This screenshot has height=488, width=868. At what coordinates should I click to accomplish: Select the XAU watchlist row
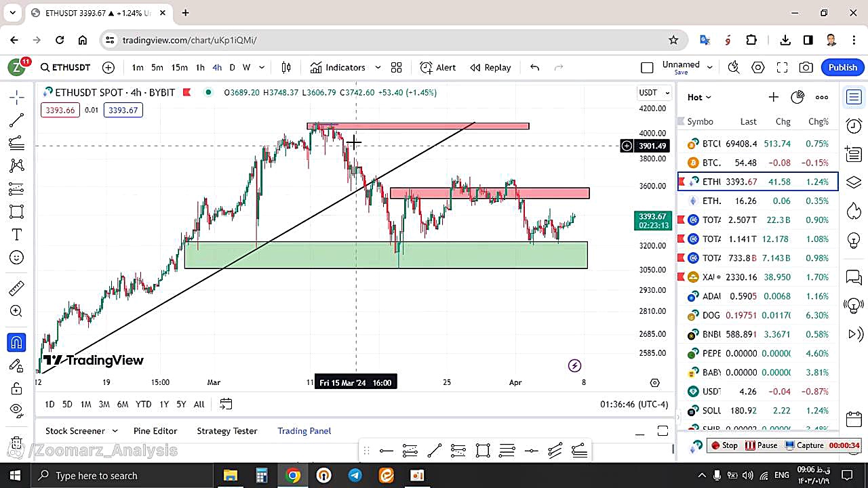coord(758,277)
